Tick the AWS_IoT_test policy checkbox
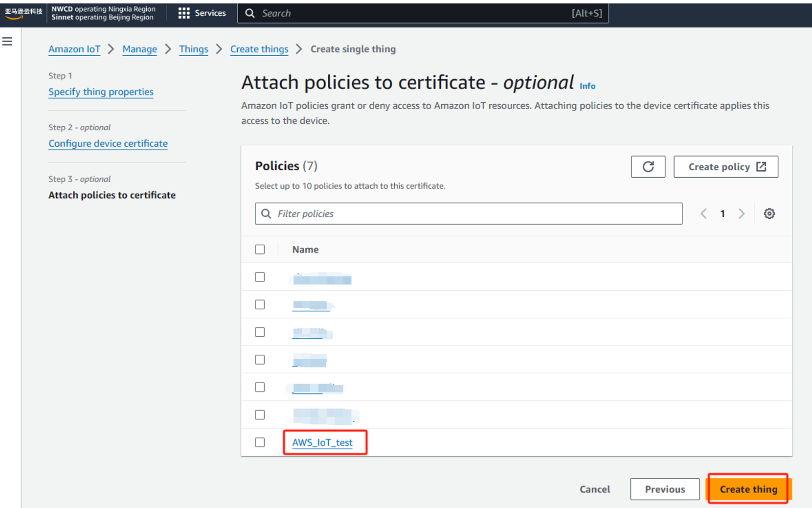The width and height of the screenshot is (812, 508). pyautogui.click(x=260, y=442)
